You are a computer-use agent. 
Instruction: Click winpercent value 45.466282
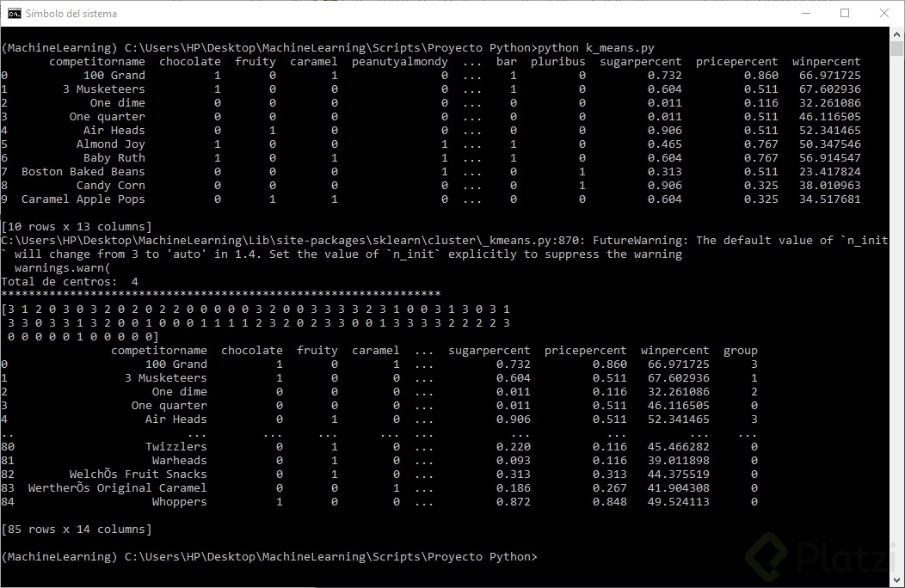[678, 447]
